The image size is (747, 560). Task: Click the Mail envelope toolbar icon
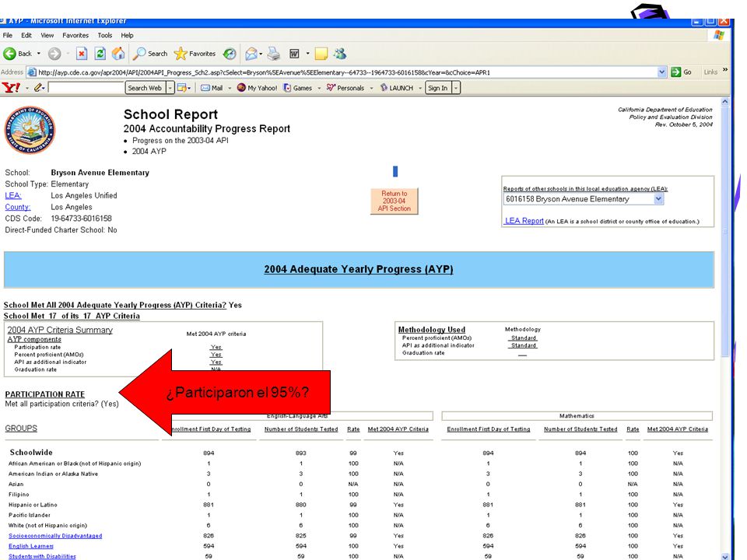pyautogui.click(x=251, y=54)
